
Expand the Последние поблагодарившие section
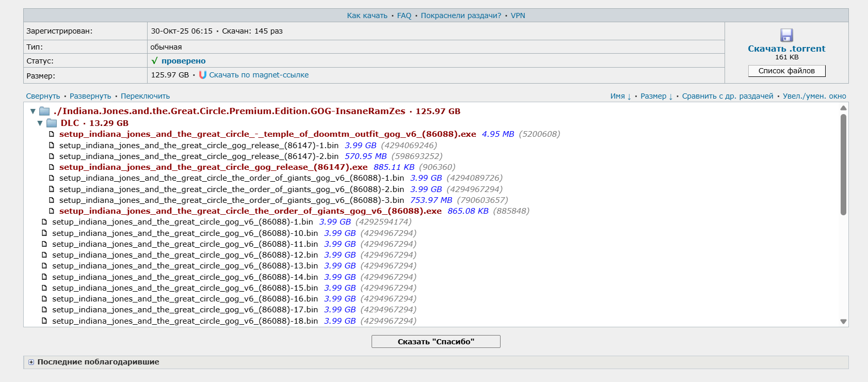pyautogui.click(x=31, y=362)
